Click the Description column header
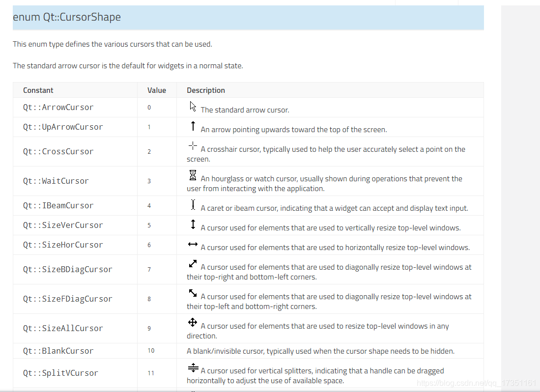Image resolution: width=540 pixels, height=392 pixels. coord(206,90)
